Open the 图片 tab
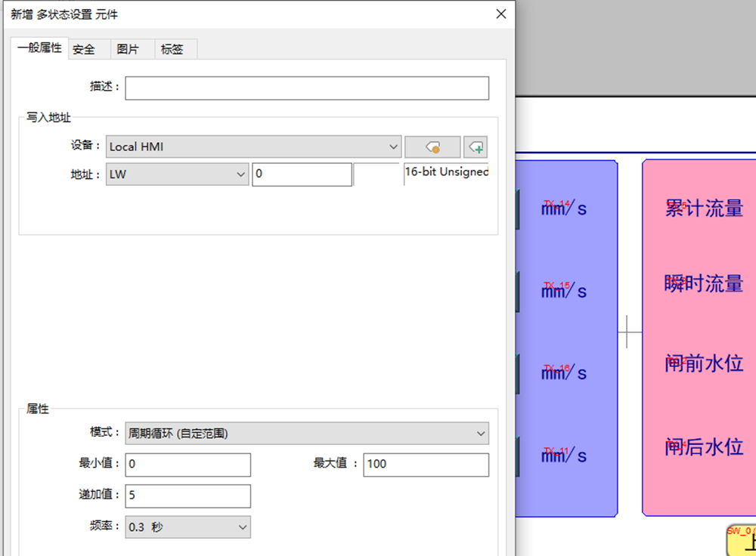Image resolution: width=756 pixels, height=556 pixels. 128,49
